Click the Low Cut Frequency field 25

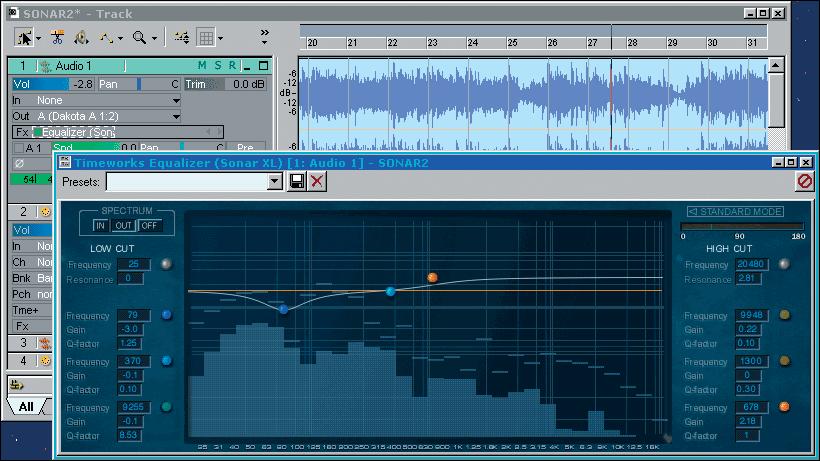point(134,264)
